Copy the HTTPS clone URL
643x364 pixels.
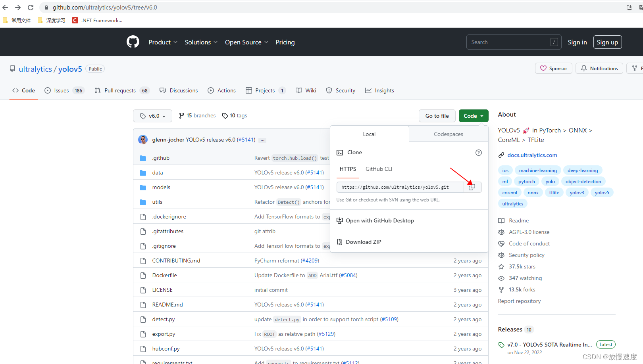[472, 187]
